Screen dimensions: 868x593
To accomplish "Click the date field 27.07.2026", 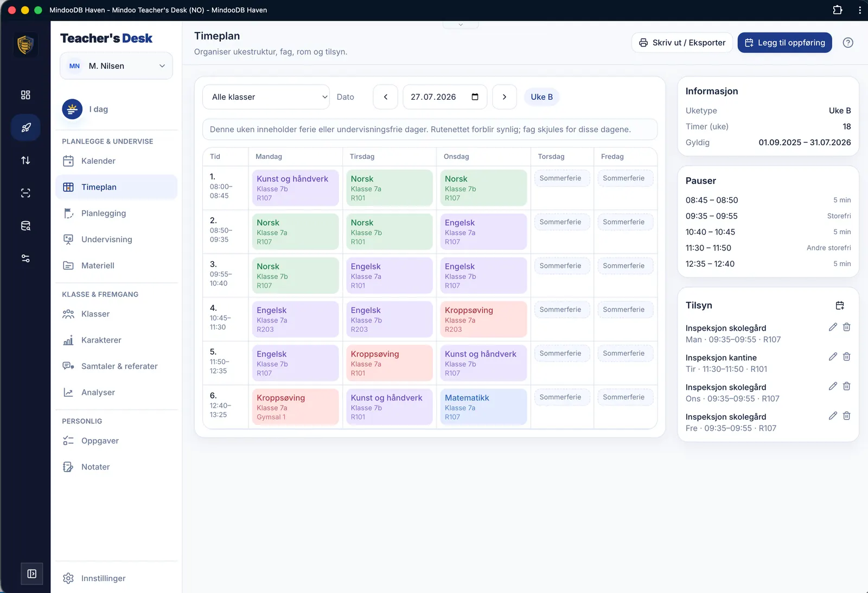I will coord(445,97).
